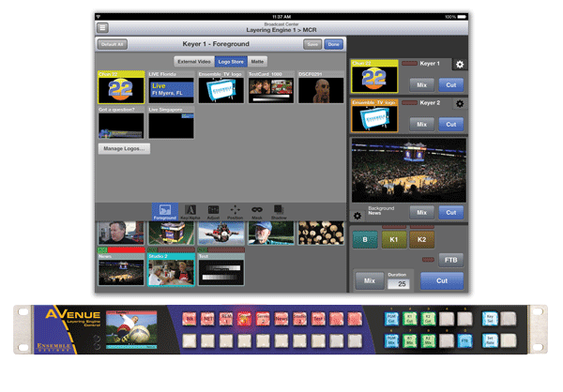Click hardware panel K1 Cut button
Image resolution: width=563 pixels, height=392 pixels.
point(410,319)
